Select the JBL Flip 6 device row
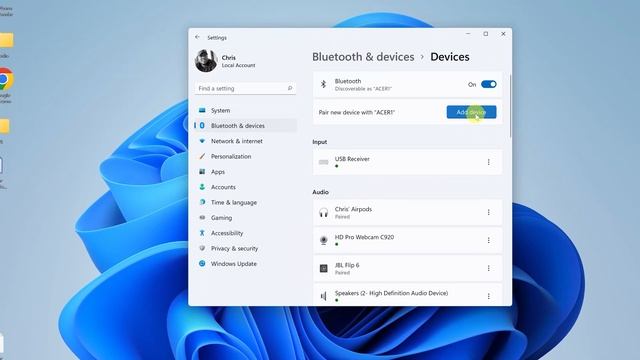Image resolution: width=640 pixels, height=360 pixels. point(407,268)
